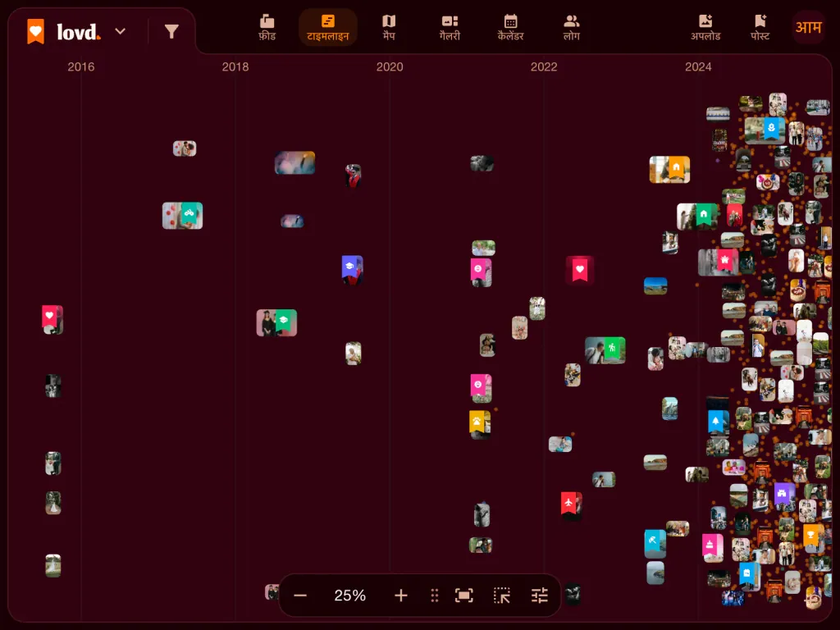This screenshot has height=630, width=840.
Task: Click the 25% zoom level
Action: click(x=349, y=596)
